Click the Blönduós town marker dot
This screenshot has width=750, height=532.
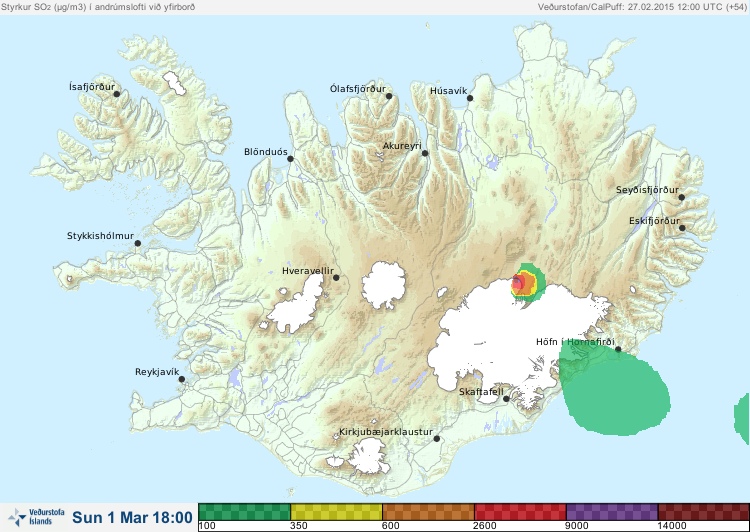pos(290,158)
